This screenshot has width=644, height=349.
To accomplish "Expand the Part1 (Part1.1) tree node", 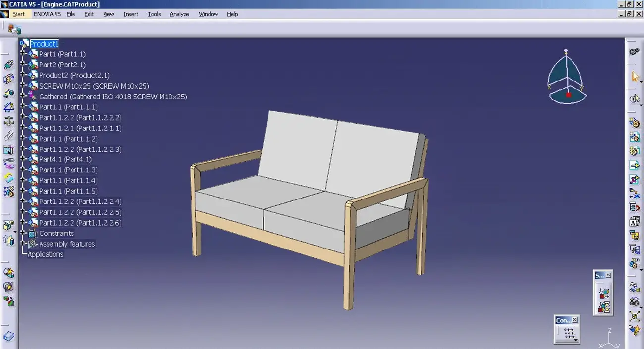I will click(x=22, y=54).
